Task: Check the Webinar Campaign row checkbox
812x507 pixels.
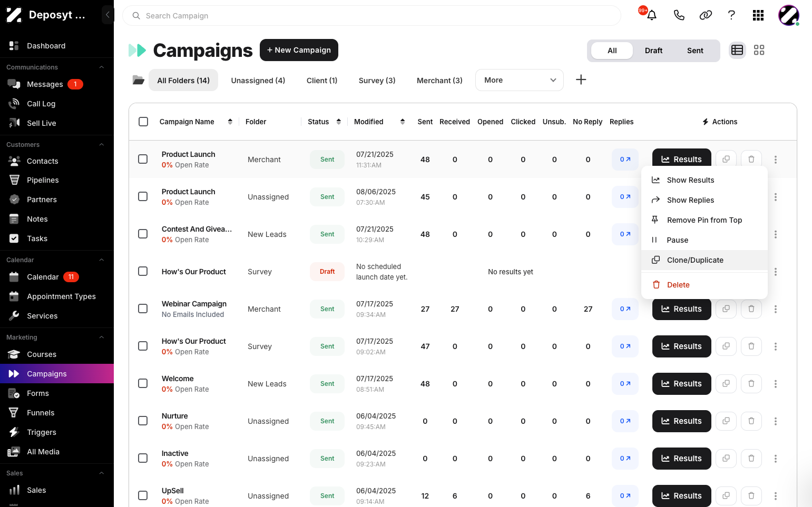Action: (x=143, y=309)
